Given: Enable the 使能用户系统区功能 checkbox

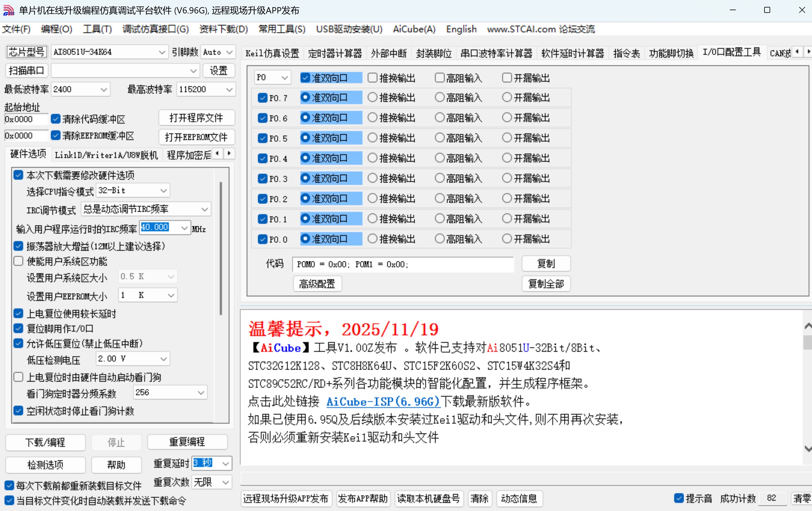Looking at the screenshot, I should pos(18,261).
